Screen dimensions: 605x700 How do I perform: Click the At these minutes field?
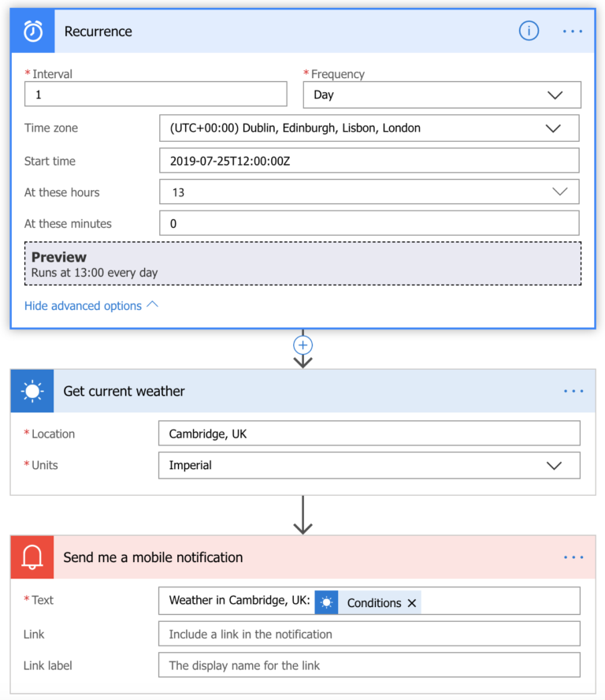(x=369, y=223)
